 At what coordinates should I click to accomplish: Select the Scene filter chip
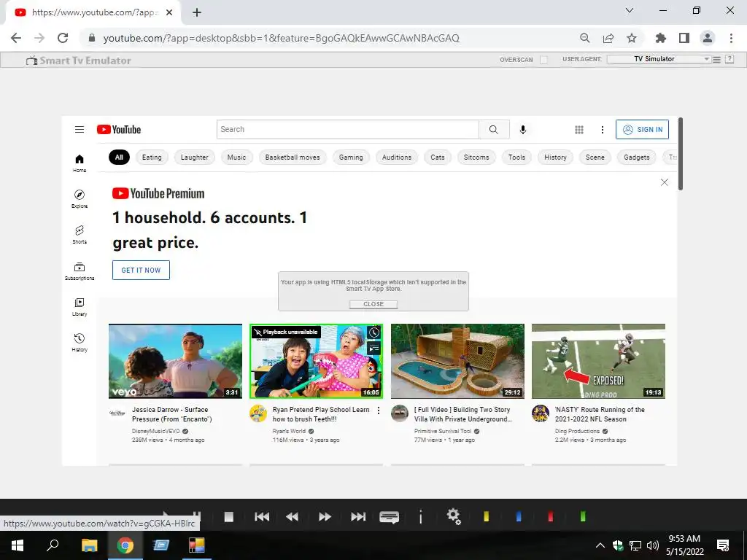[x=595, y=157]
